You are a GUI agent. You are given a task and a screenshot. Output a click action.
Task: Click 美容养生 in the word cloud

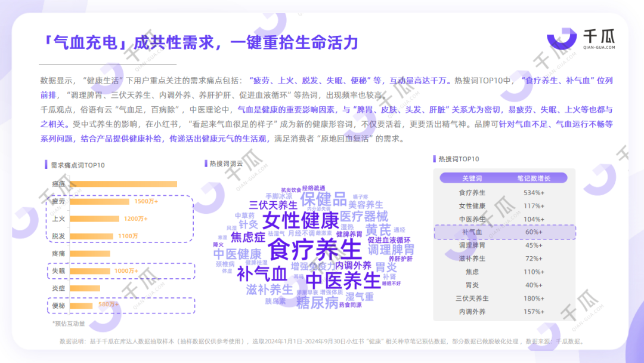click(366, 204)
